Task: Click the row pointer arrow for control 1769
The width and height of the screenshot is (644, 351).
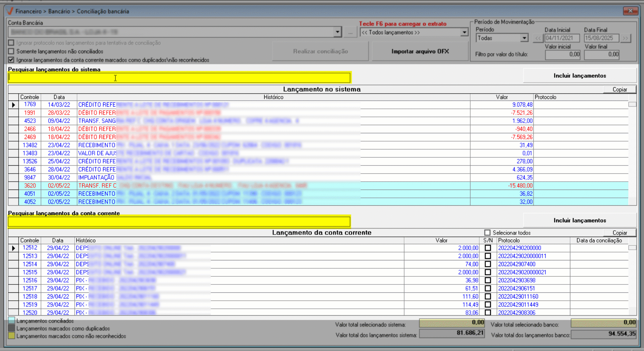Action: 14,105
